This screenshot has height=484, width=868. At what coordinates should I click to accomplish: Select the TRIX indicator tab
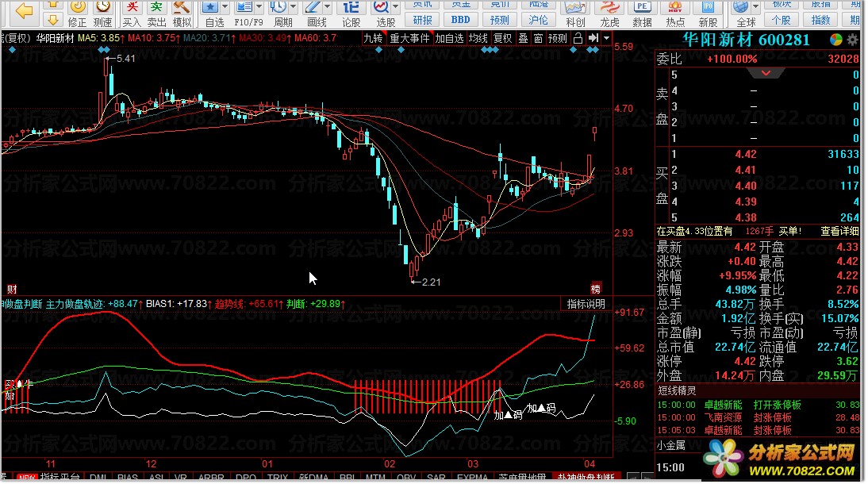point(278,478)
